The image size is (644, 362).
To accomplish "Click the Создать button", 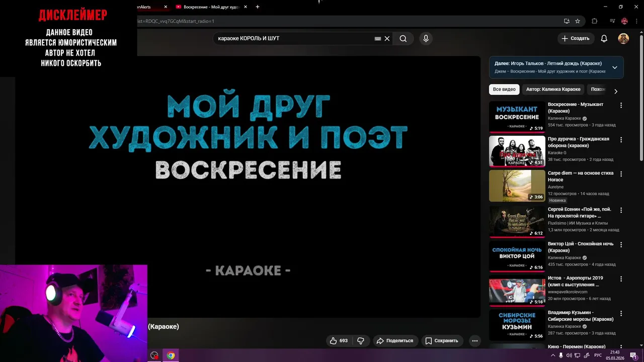I will point(576,39).
